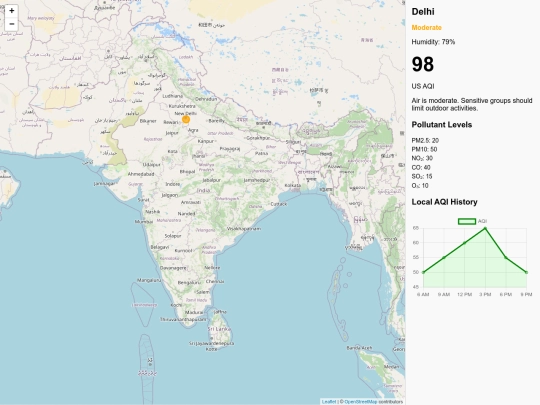Click Nagpur-area Amravati label on map
The height and width of the screenshot is (405, 540).
[191, 202]
